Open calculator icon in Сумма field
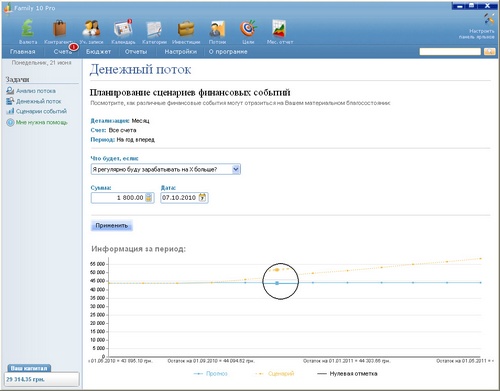 pyautogui.click(x=149, y=198)
